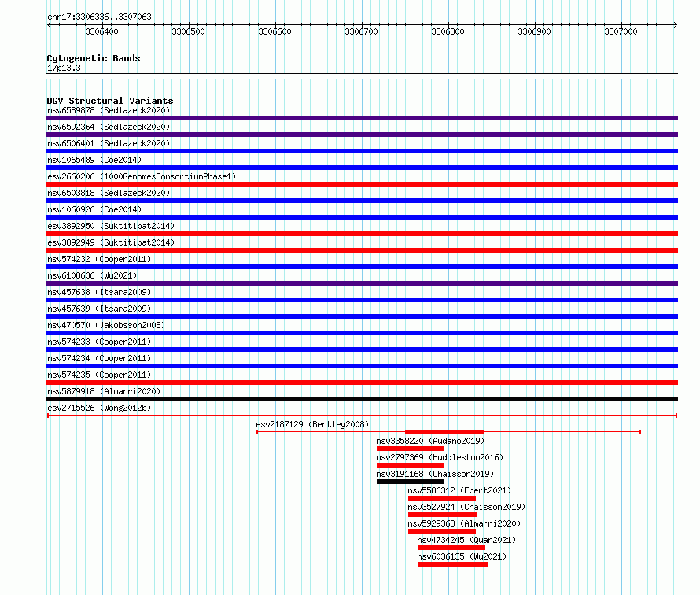The height and width of the screenshot is (595, 700).
Task: Click the red bar under esv3892950
Action: pos(362,234)
